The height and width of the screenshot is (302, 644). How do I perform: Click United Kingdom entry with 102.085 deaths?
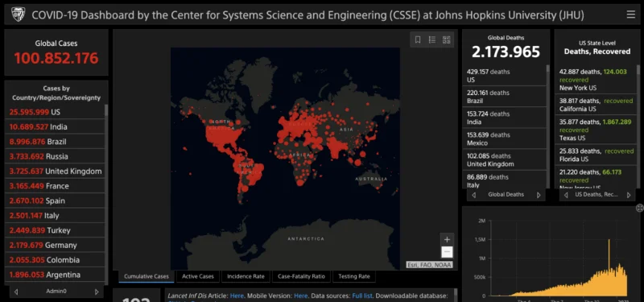click(x=504, y=159)
